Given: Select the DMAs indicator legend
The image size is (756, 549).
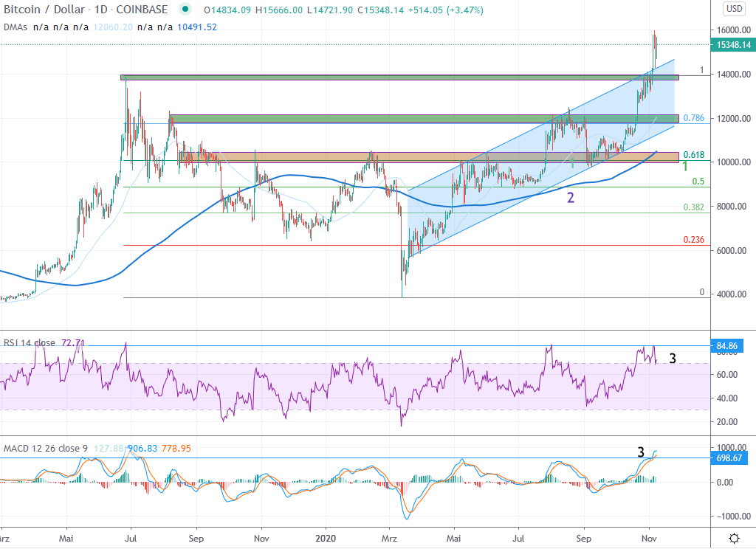Looking at the screenshot, I should tap(15, 27).
